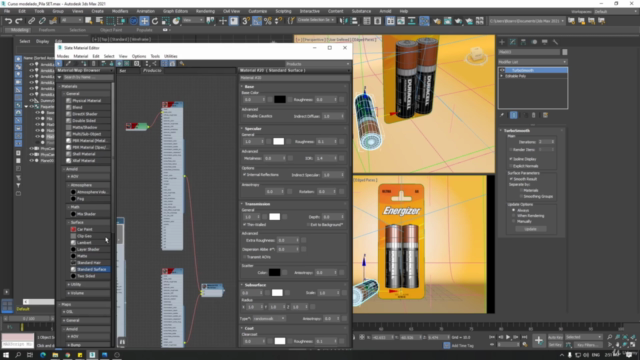The image size is (640, 360).
Task: Click Base Color black swatch
Action: [x=280, y=99]
